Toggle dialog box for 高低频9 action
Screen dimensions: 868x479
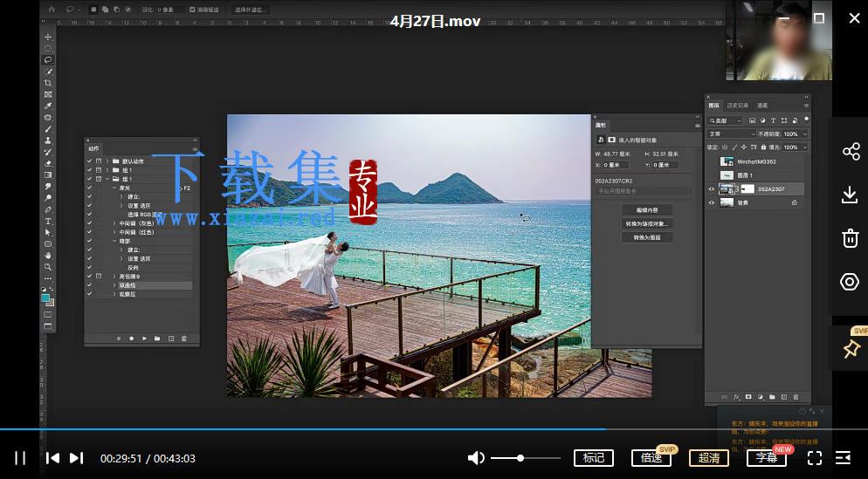tap(99, 276)
